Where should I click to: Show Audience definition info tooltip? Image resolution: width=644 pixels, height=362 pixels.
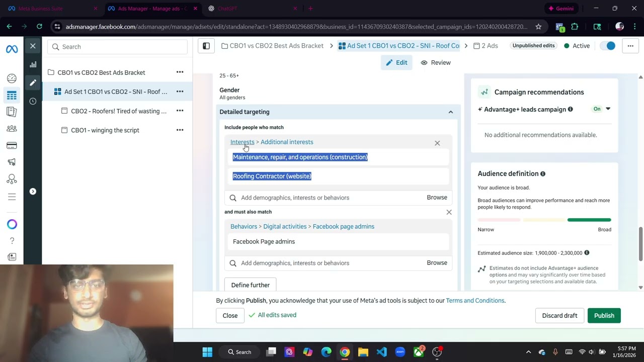[x=543, y=174]
